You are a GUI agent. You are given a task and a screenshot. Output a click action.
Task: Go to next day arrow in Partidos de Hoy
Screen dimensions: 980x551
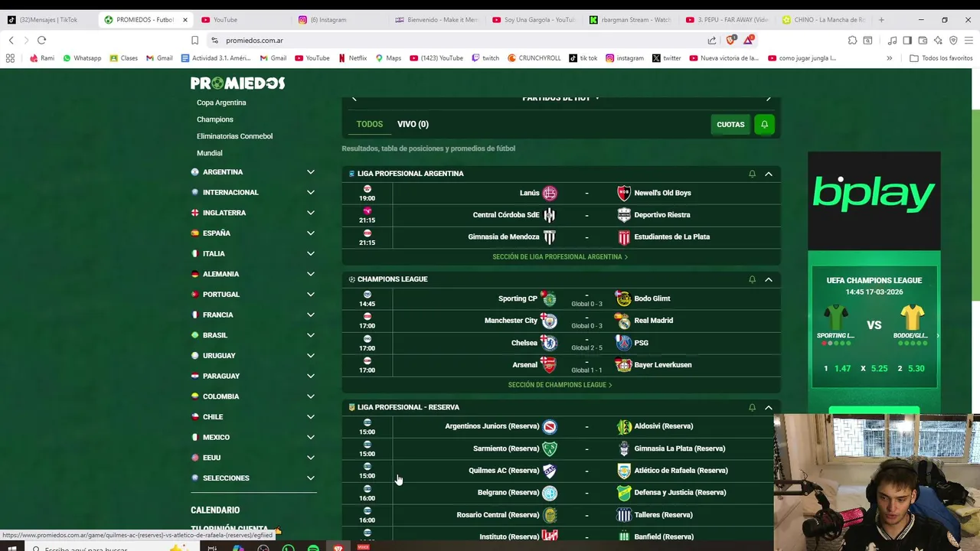tap(768, 98)
